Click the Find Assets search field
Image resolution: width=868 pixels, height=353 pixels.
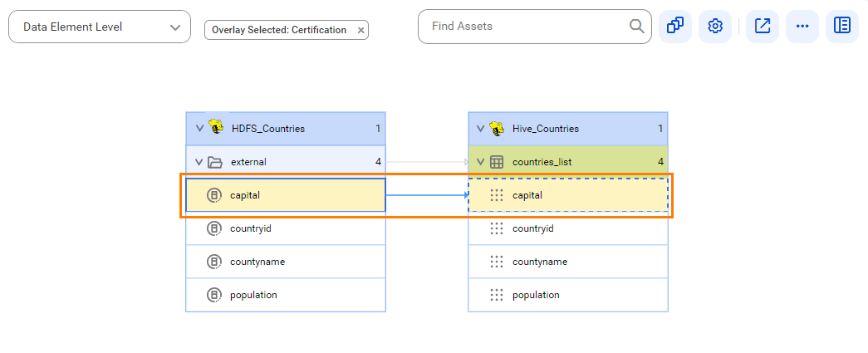535,26
